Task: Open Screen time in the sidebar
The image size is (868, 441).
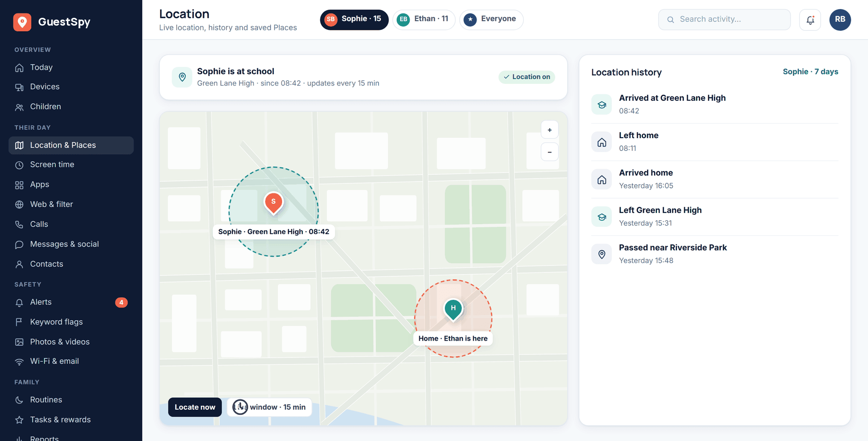Action: (71, 165)
